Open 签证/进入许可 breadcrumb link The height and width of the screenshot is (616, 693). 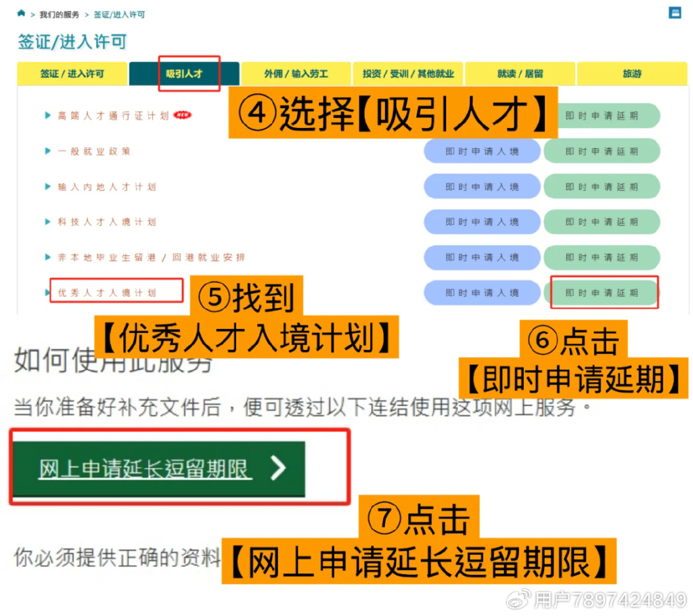[119, 15]
